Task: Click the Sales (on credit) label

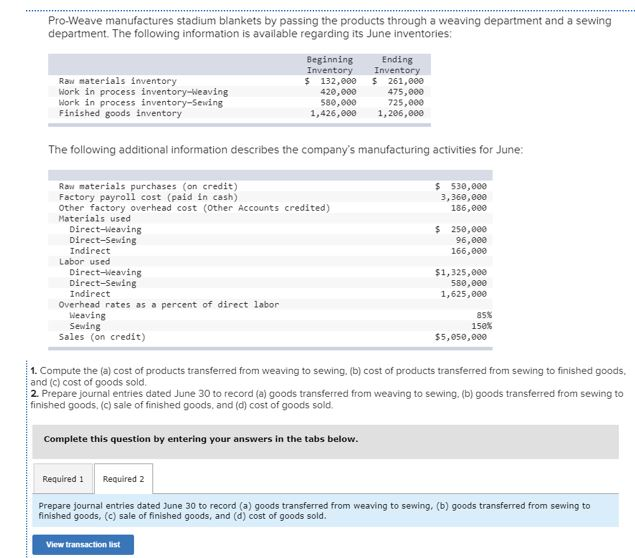Action: tap(102, 337)
